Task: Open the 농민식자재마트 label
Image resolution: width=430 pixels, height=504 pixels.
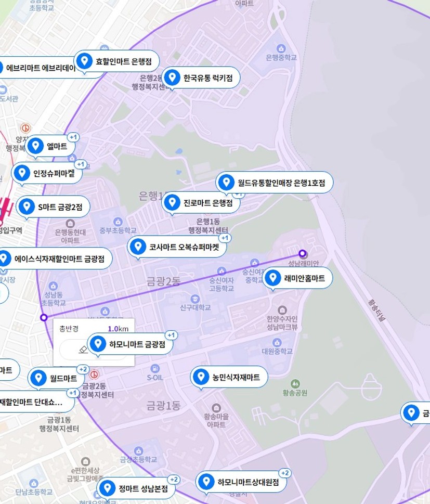Action: tap(236, 377)
